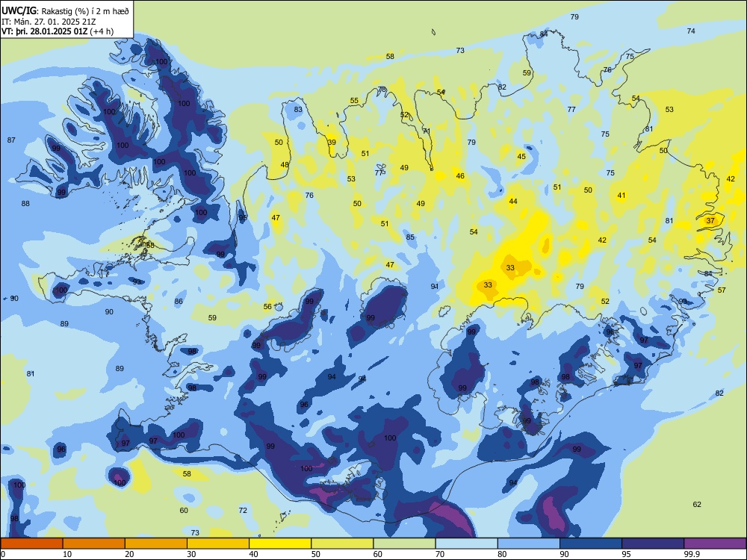
Task: Click the value 88 over the western sea
Action: coord(25,203)
